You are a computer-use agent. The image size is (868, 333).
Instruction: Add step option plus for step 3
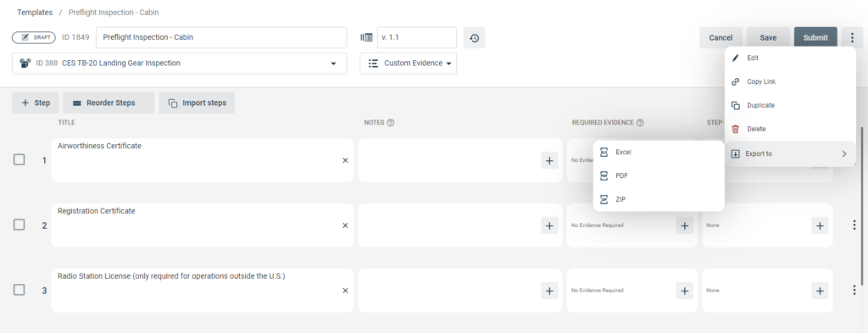tap(820, 291)
